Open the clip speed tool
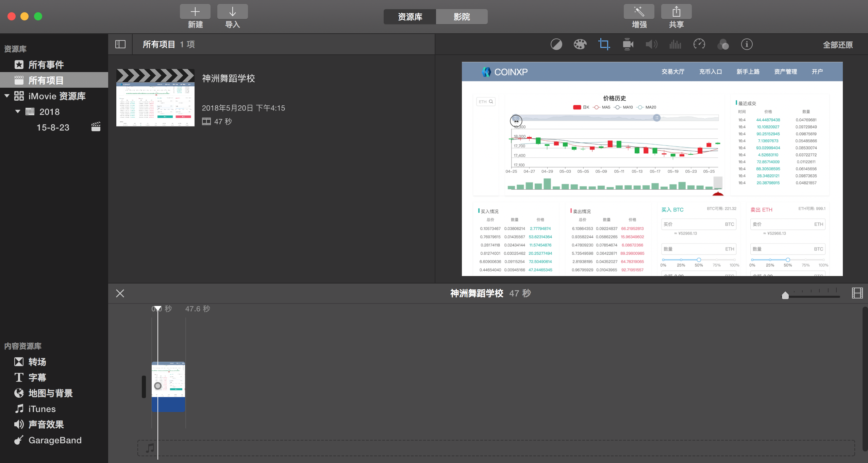 click(699, 45)
